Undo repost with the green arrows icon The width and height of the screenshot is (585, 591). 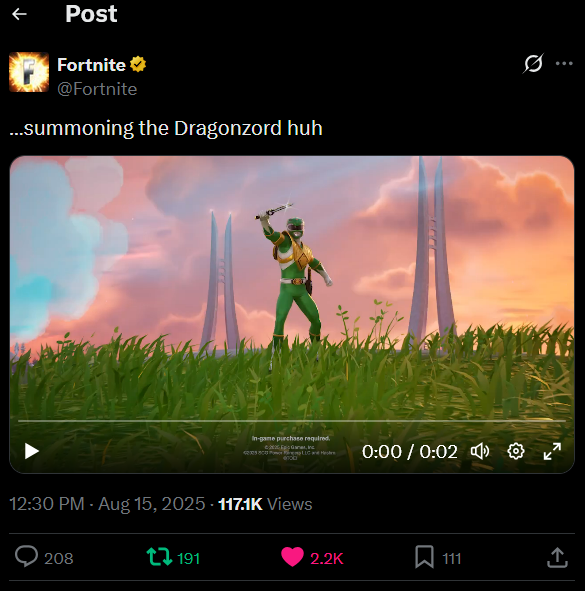tap(159, 557)
